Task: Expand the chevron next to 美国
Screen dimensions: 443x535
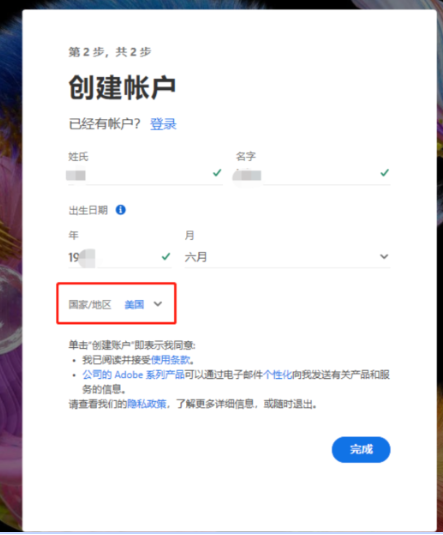Action: pyautogui.click(x=158, y=304)
